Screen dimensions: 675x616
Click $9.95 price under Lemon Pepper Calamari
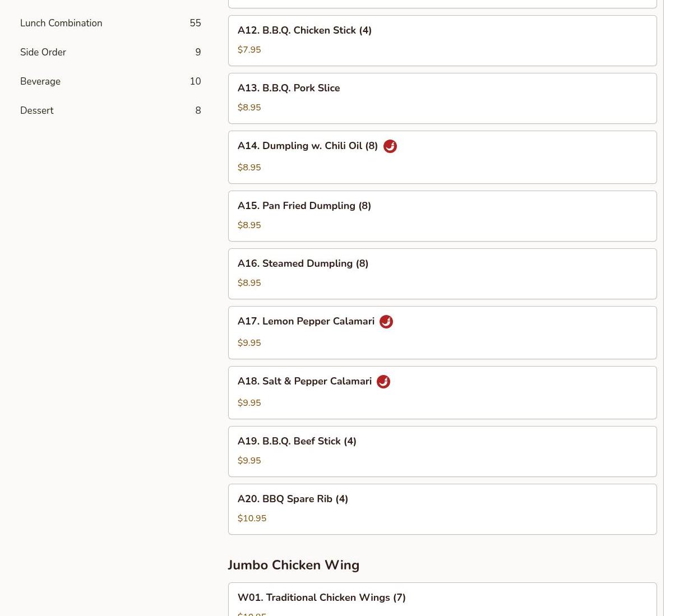(x=249, y=343)
